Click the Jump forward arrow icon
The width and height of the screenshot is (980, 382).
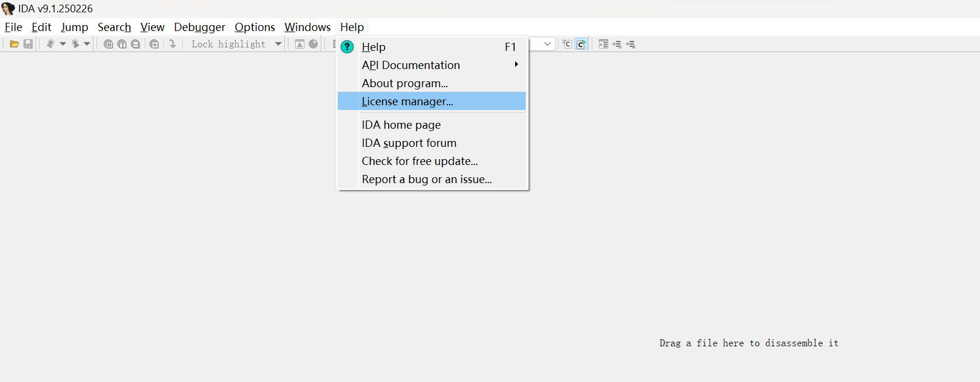75,44
